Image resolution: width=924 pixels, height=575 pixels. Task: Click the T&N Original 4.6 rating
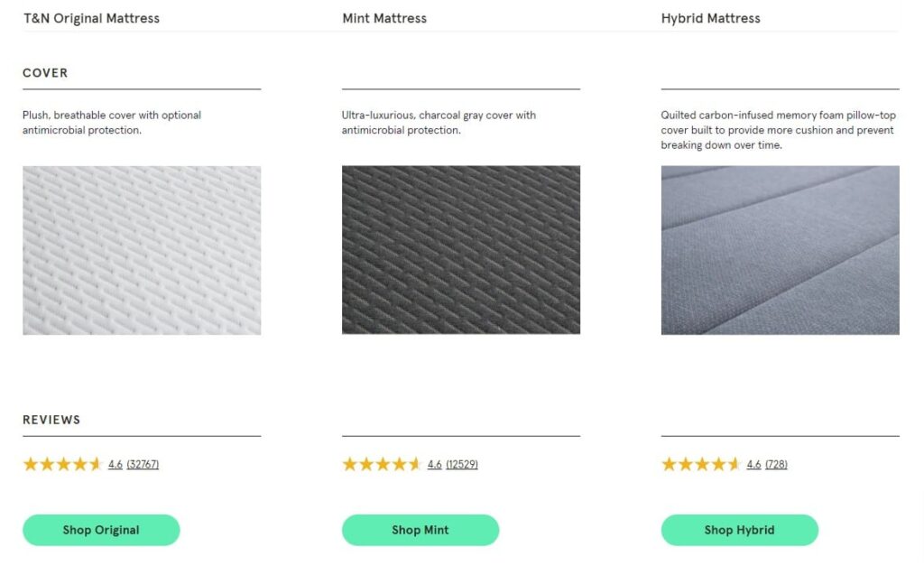[115, 464]
